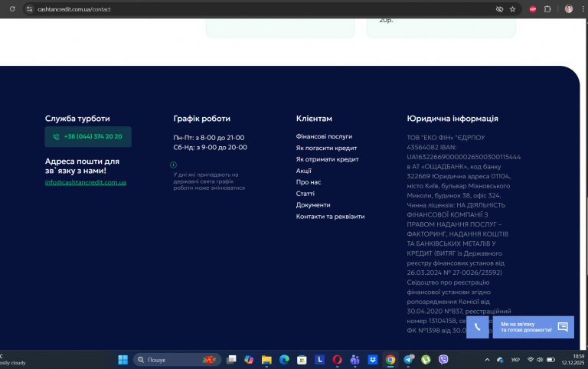Open the Статті link
The height and width of the screenshot is (369, 588).
coord(305,194)
